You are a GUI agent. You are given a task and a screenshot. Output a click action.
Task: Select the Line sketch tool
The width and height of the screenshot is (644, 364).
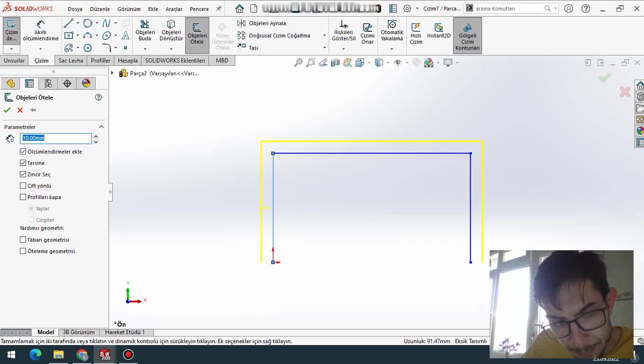pyautogui.click(x=69, y=23)
